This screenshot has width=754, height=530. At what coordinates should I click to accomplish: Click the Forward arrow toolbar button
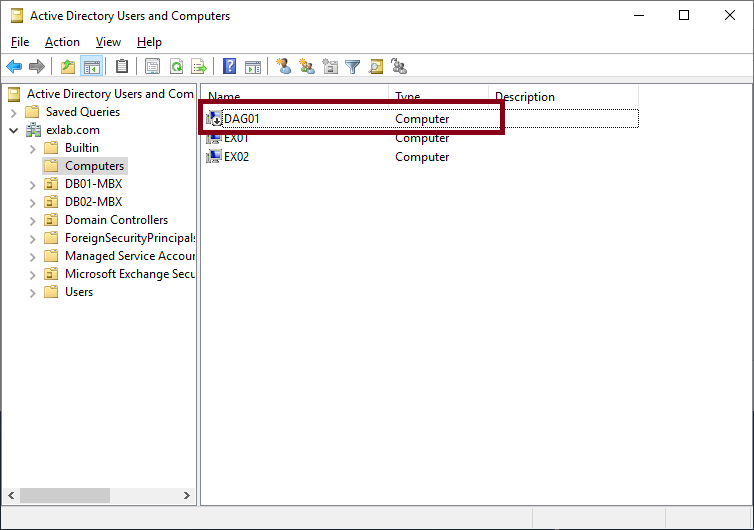37,66
